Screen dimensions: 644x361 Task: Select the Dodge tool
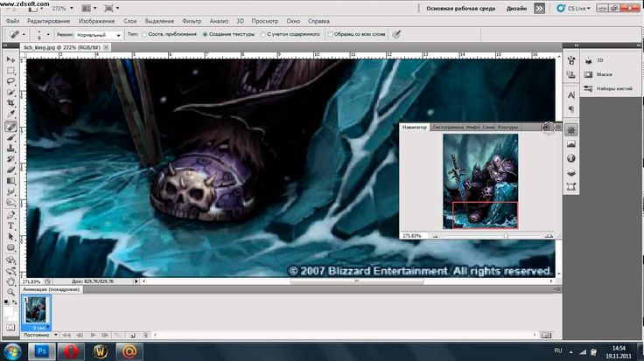10,202
